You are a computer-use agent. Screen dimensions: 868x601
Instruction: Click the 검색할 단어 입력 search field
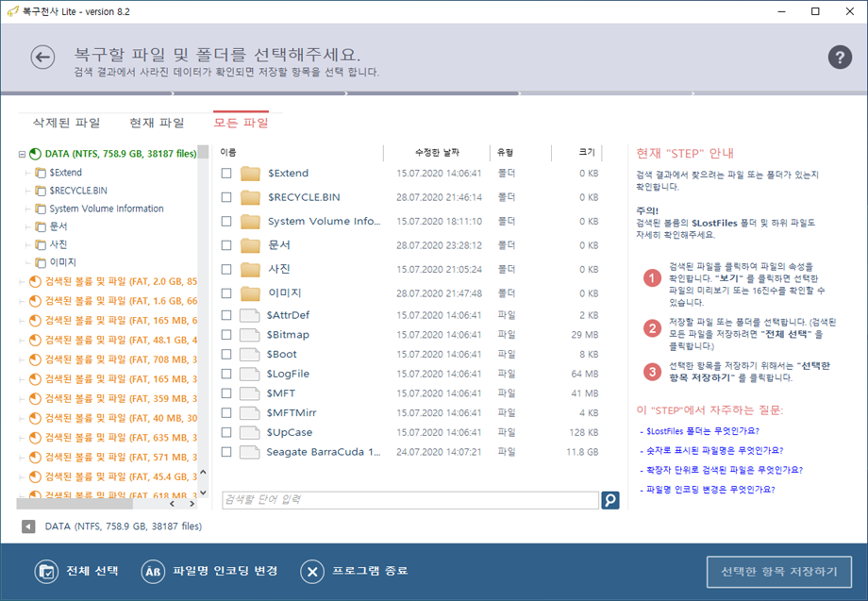[x=410, y=500]
